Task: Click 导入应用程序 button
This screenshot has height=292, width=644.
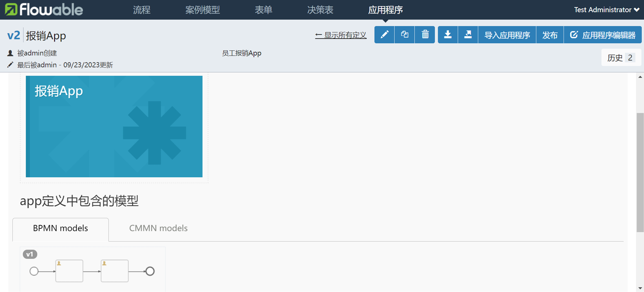Action: [507, 35]
